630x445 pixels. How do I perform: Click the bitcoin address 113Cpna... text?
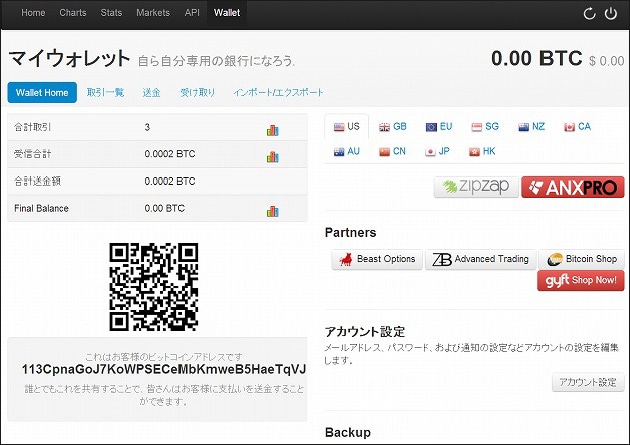click(164, 369)
